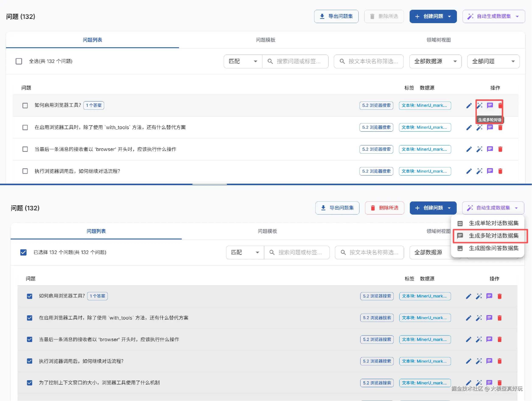Click top '导出问题集' button
The width and height of the screenshot is (532, 401).
336,16
